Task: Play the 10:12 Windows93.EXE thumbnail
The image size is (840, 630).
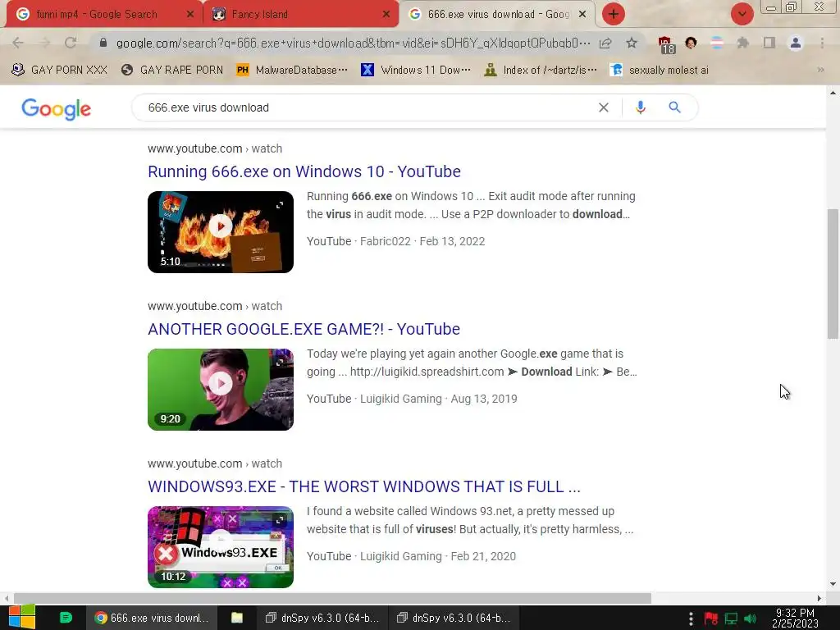Action: [x=221, y=547]
